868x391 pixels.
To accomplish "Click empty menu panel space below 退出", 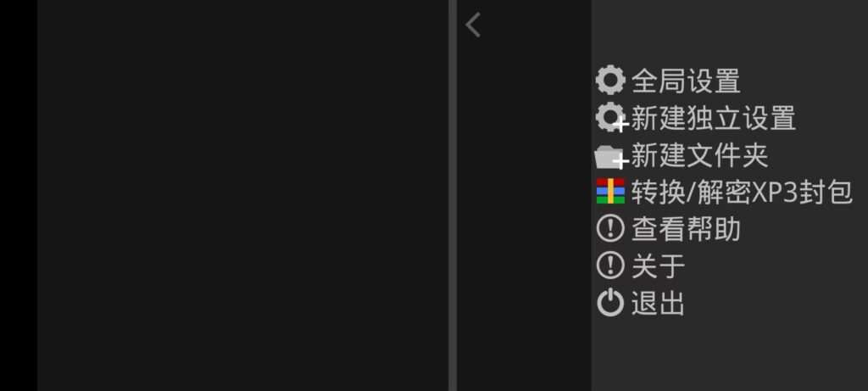I will (x=730, y=355).
